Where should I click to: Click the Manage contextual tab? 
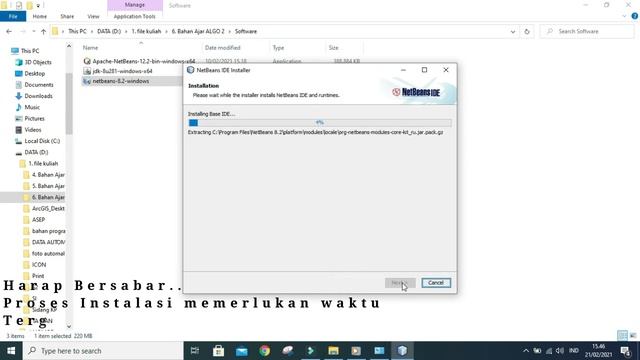click(135, 5)
